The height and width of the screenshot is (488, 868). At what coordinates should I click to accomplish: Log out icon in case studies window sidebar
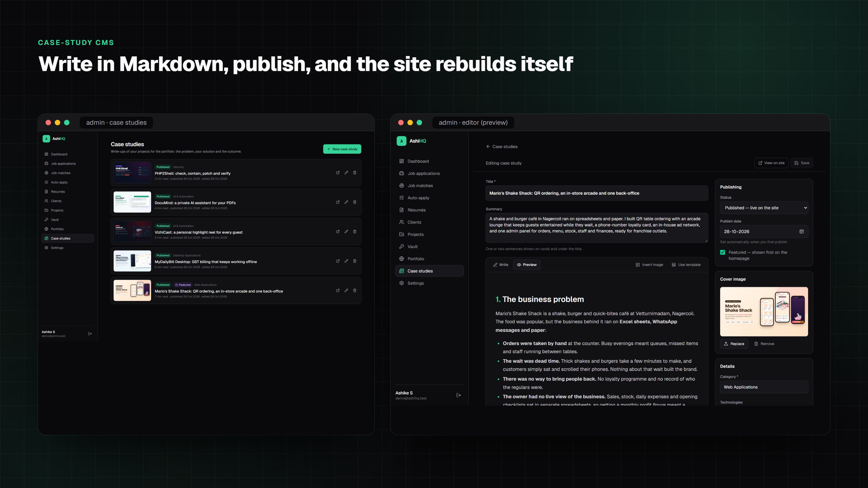[90, 334]
